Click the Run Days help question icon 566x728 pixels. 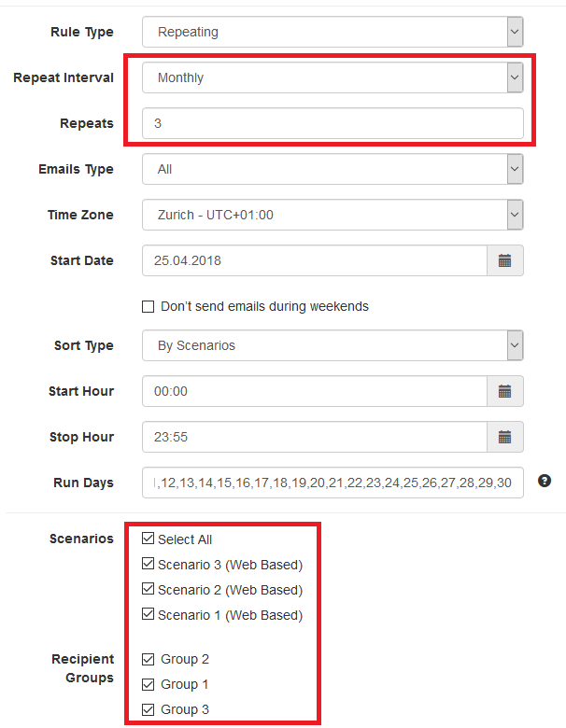545,481
